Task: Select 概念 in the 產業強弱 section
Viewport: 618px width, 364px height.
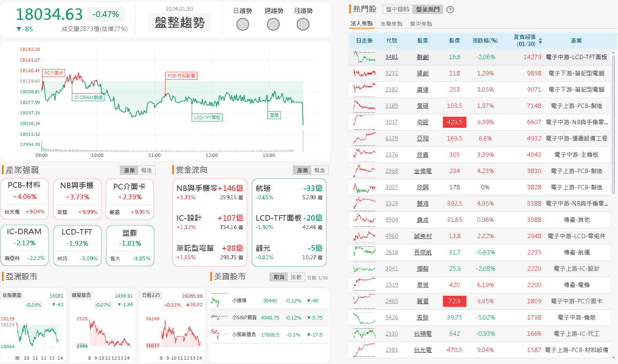Action: pyautogui.click(x=146, y=170)
